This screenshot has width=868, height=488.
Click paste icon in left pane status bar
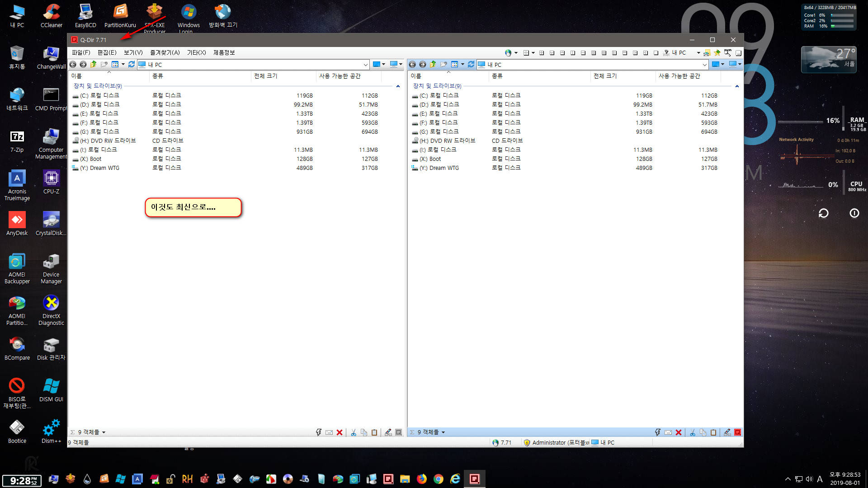pos(374,432)
